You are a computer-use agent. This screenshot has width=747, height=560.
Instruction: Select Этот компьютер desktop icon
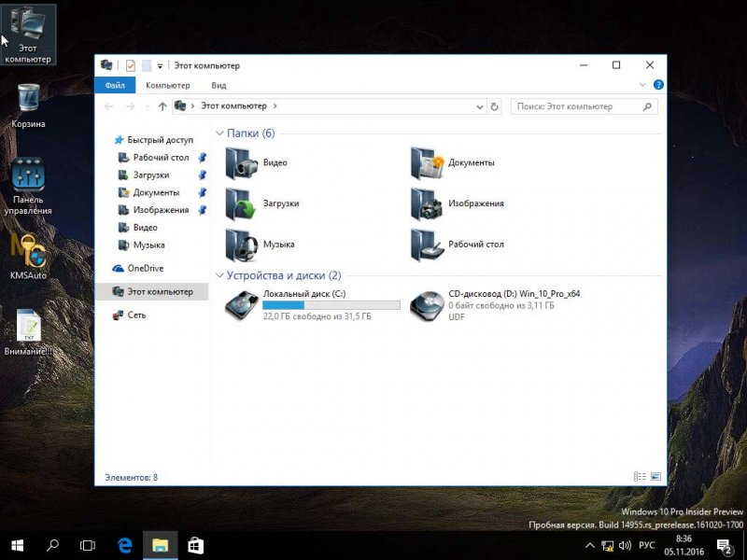pyautogui.click(x=28, y=35)
